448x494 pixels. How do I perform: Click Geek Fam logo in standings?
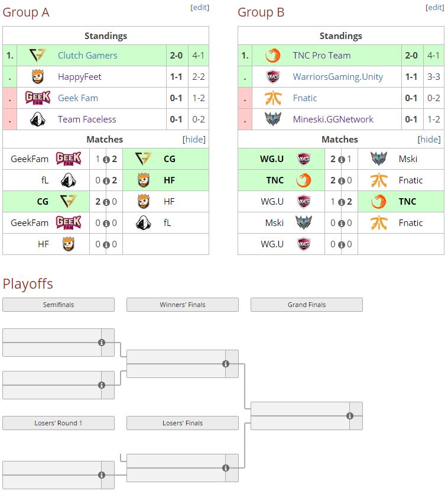point(38,98)
